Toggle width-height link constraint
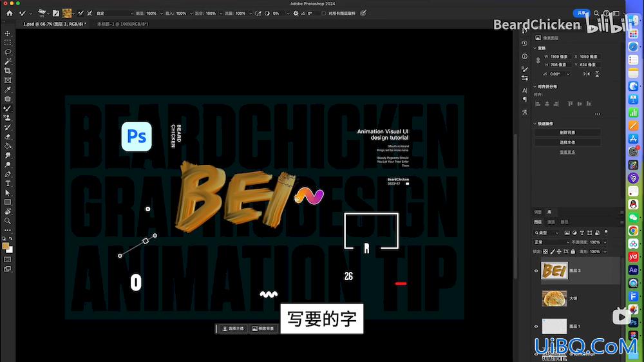This screenshot has height=362, width=644. [538, 61]
